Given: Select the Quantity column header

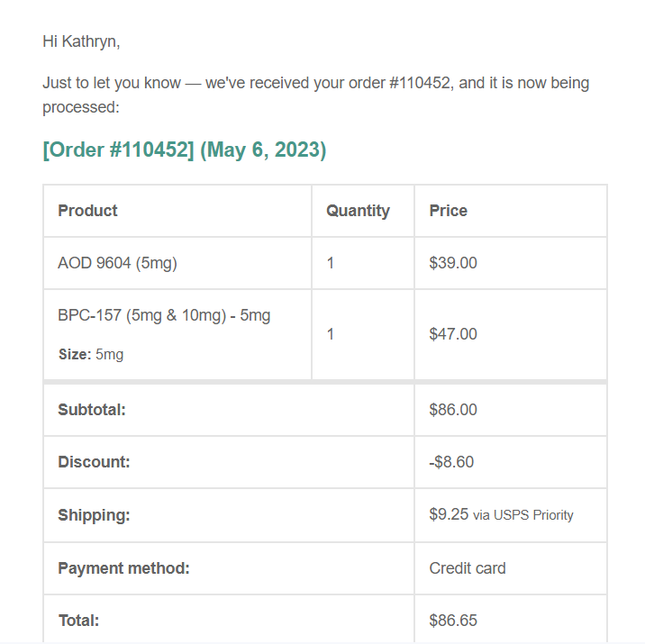Looking at the screenshot, I should 358,211.
